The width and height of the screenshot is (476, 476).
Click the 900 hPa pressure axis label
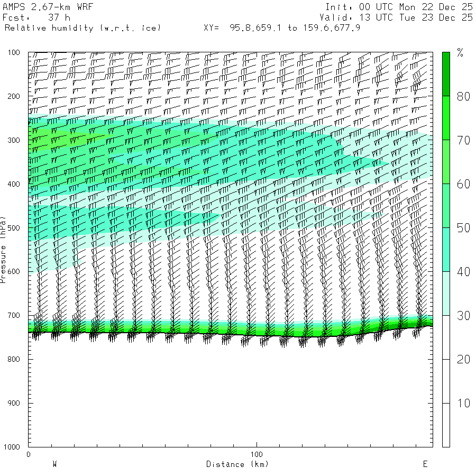tap(14, 403)
